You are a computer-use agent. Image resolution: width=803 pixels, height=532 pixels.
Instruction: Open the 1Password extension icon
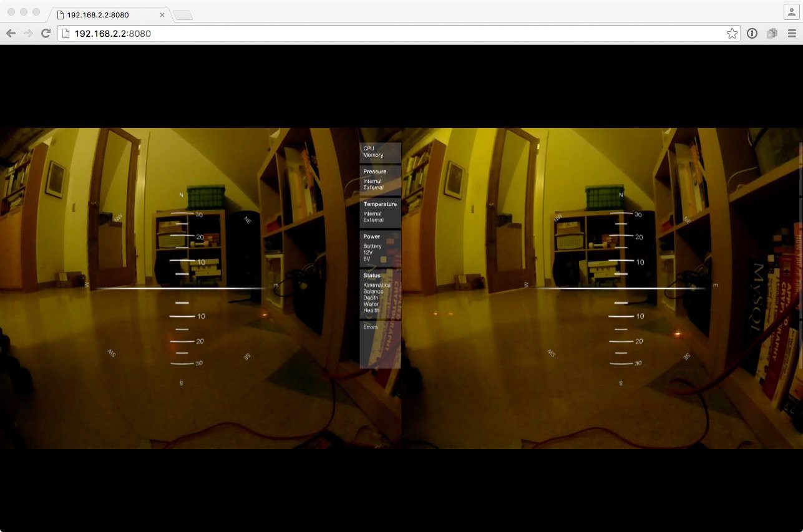tap(752, 34)
